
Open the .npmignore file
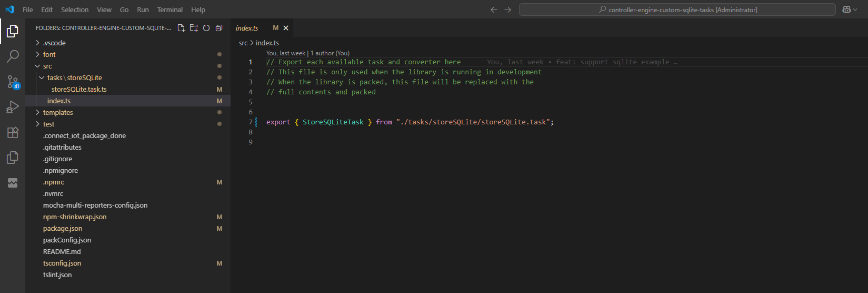pos(128,170)
